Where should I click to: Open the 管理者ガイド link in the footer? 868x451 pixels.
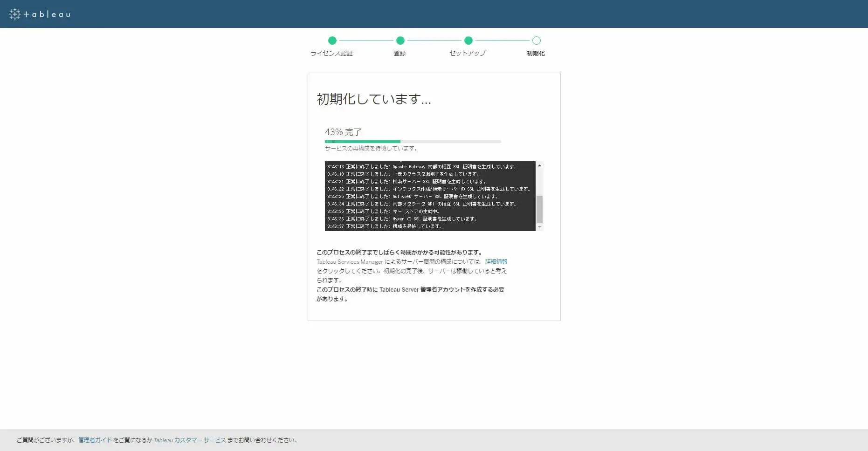point(95,440)
